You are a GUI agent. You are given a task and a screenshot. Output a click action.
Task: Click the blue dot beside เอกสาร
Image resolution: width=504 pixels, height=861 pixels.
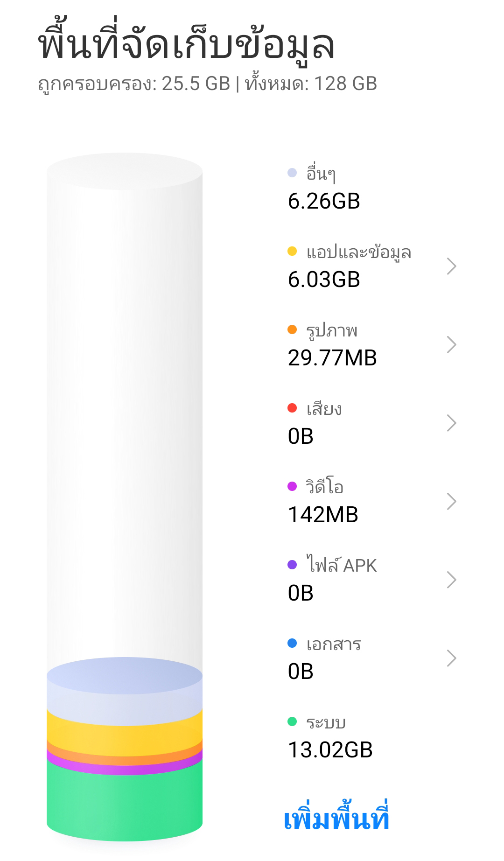pyautogui.click(x=292, y=643)
